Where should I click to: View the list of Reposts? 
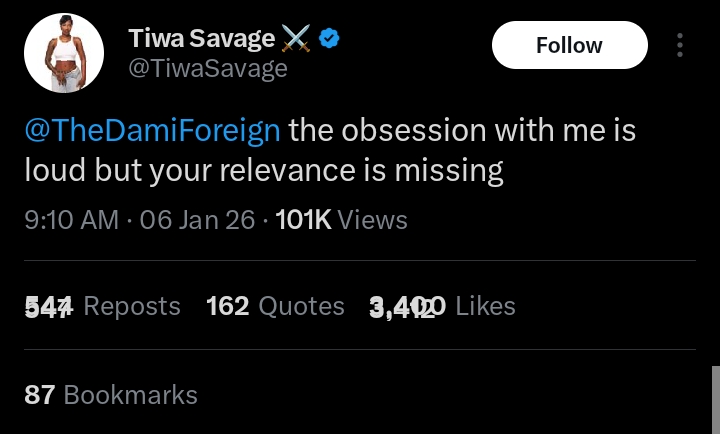132,306
